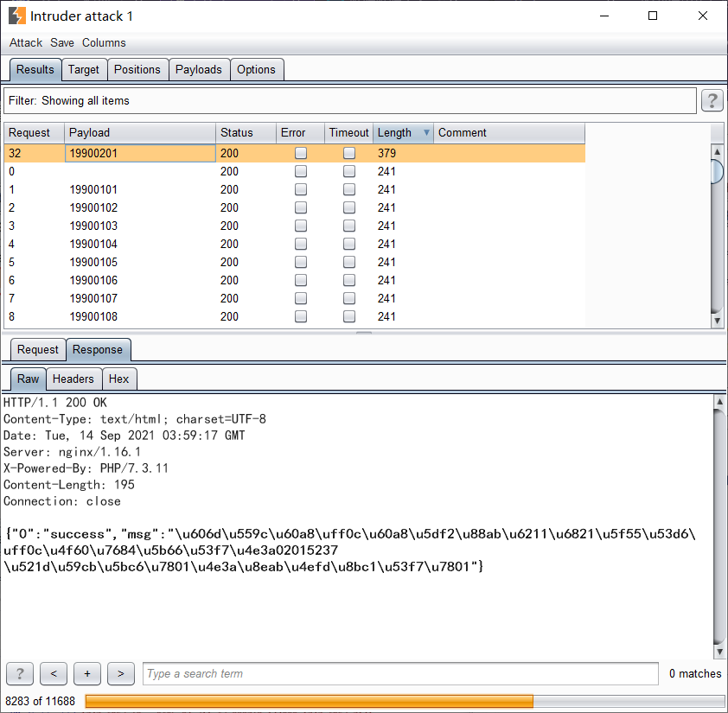Toggle Timeout checkbox for payload 19900105
Image resolution: width=728 pixels, height=713 pixels.
point(349,262)
